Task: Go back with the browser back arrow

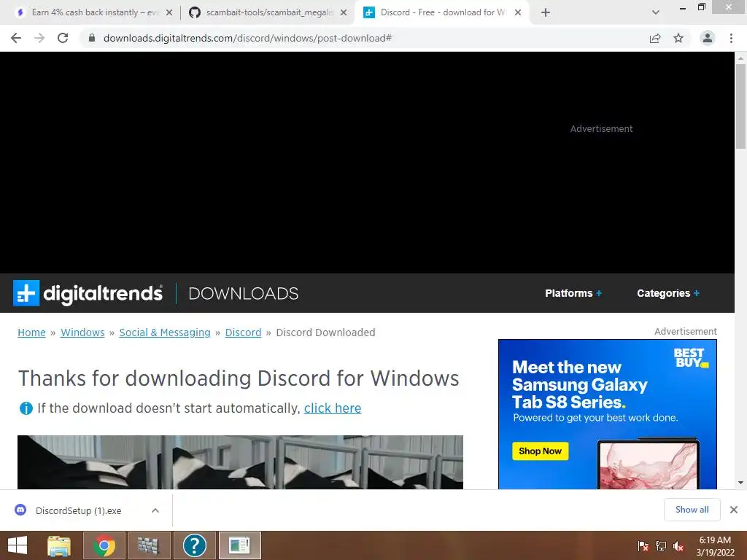Action: (x=16, y=38)
